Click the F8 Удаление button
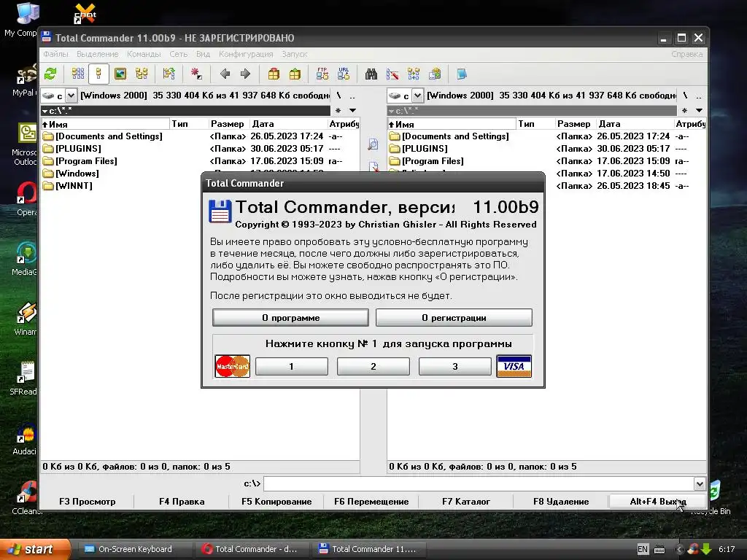 coord(561,502)
